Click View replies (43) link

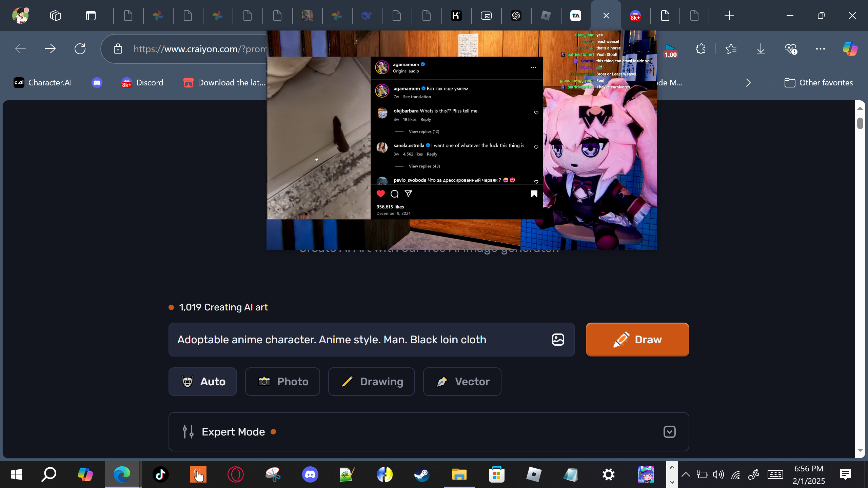424,166
